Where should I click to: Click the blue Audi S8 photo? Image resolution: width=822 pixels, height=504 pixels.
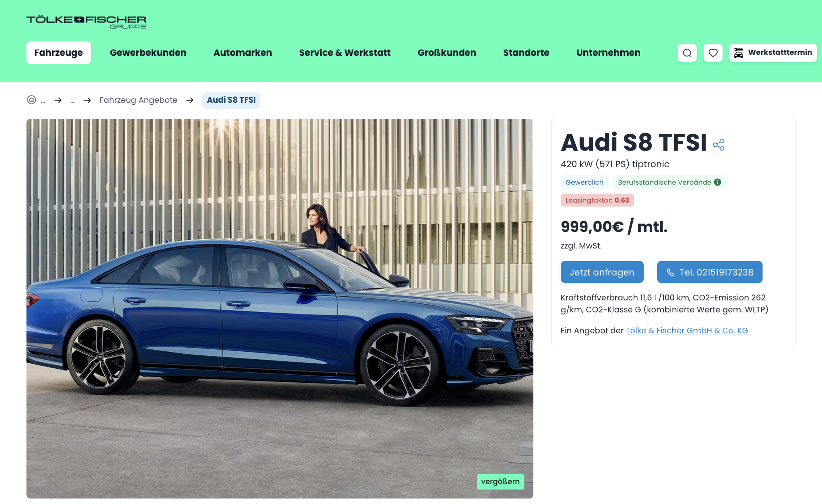click(x=280, y=308)
